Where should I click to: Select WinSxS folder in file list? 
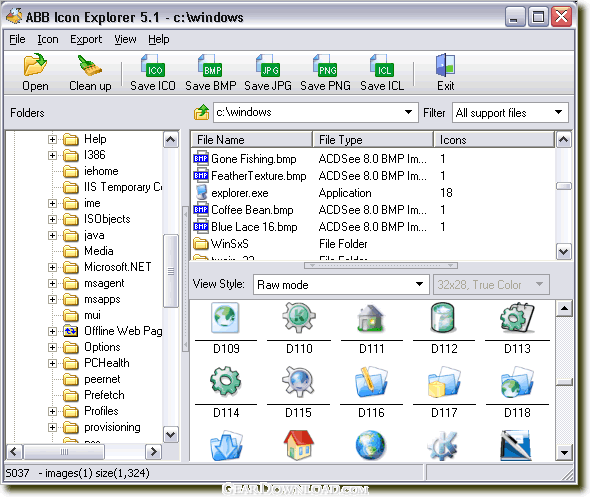point(373,244)
